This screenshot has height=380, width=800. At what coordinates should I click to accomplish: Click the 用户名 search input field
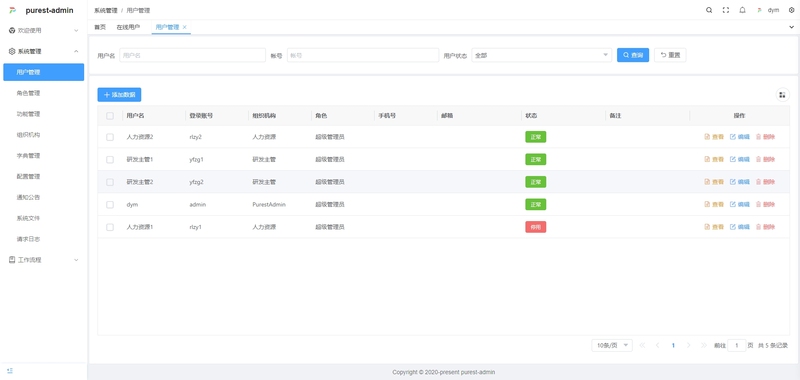coord(192,55)
